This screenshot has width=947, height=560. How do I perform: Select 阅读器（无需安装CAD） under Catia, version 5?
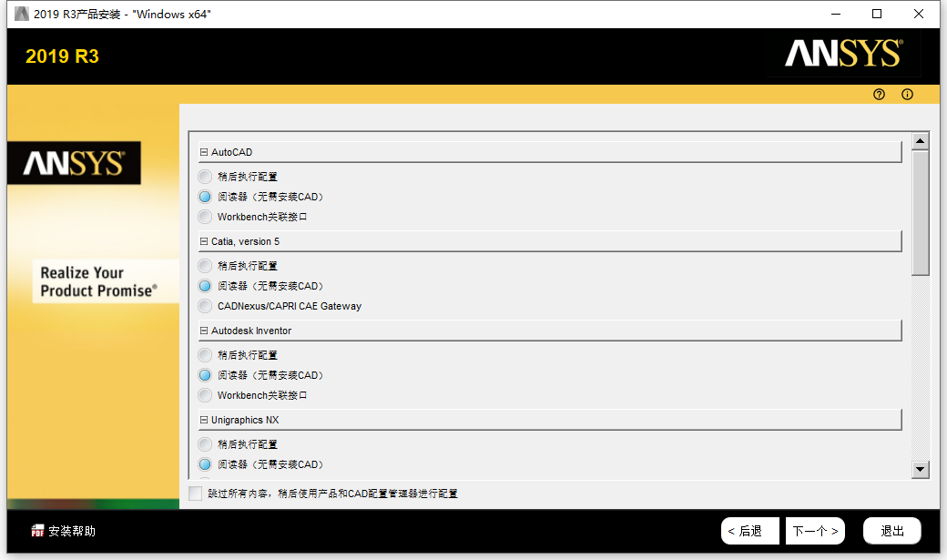[205, 286]
